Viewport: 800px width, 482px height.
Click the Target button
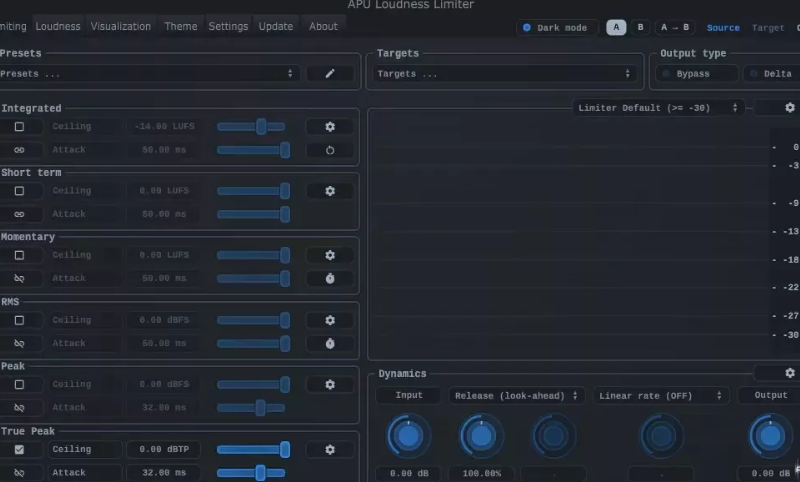coord(768,28)
